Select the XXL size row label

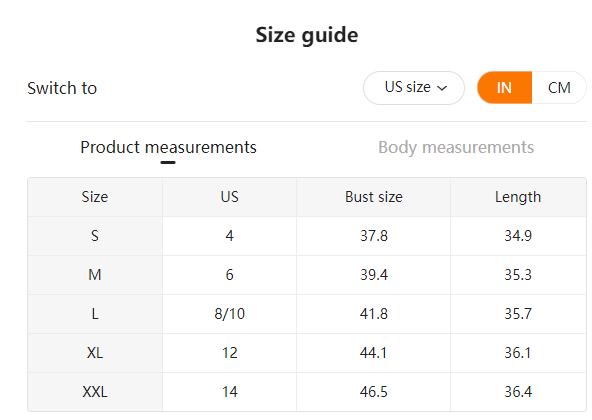click(x=95, y=392)
